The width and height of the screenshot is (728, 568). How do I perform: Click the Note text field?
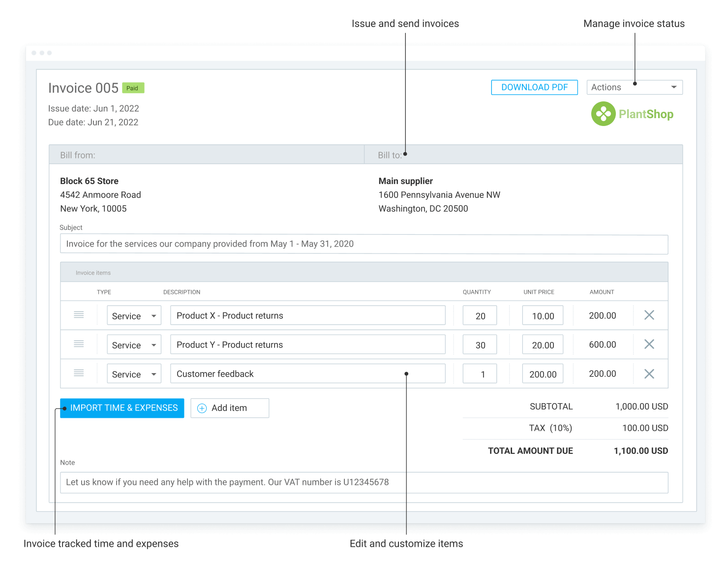[364, 482]
